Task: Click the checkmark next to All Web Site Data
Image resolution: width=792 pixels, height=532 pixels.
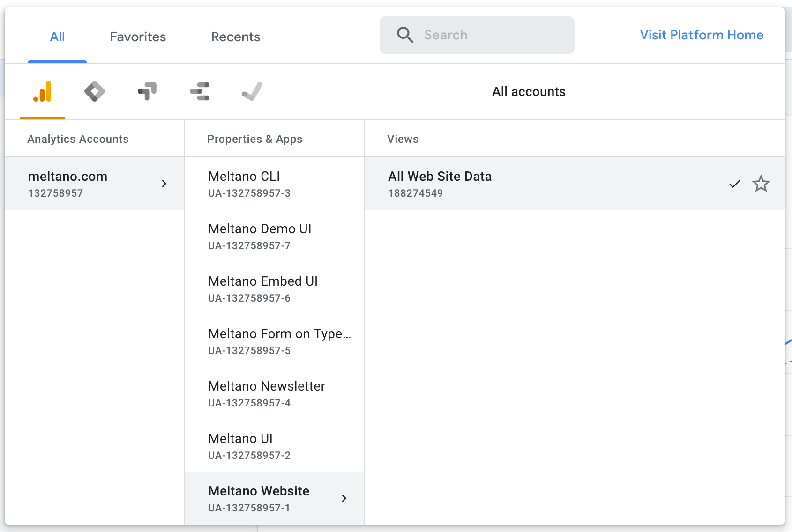Action: point(734,184)
